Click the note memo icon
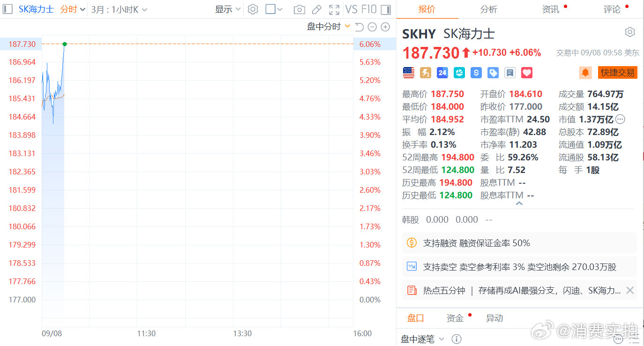This screenshot has width=644, height=346. 510,73
